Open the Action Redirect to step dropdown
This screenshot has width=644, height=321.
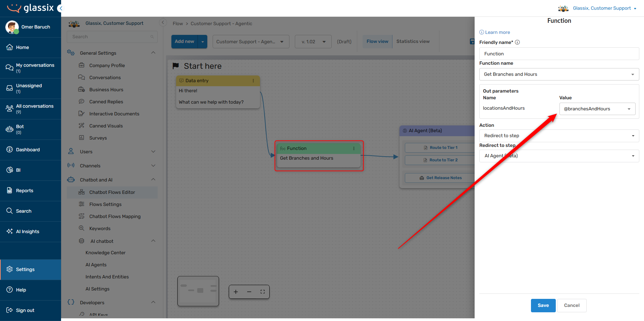559,136
